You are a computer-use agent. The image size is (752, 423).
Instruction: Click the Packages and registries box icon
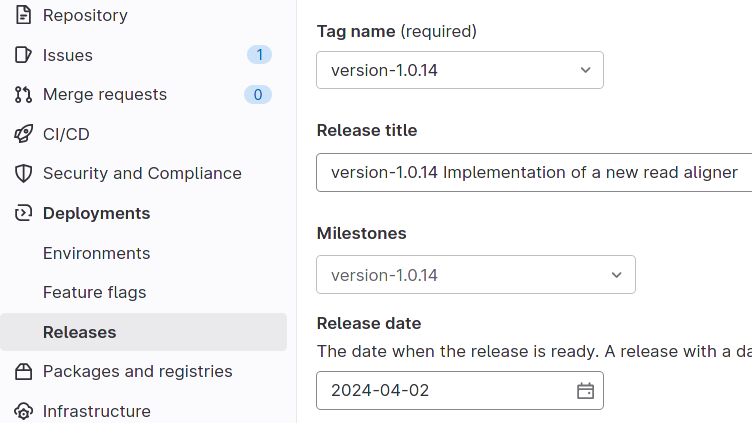(x=23, y=371)
